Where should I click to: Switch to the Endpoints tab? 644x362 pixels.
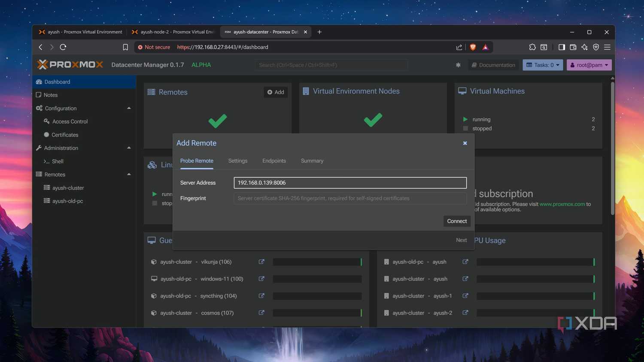tap(274, 161)
